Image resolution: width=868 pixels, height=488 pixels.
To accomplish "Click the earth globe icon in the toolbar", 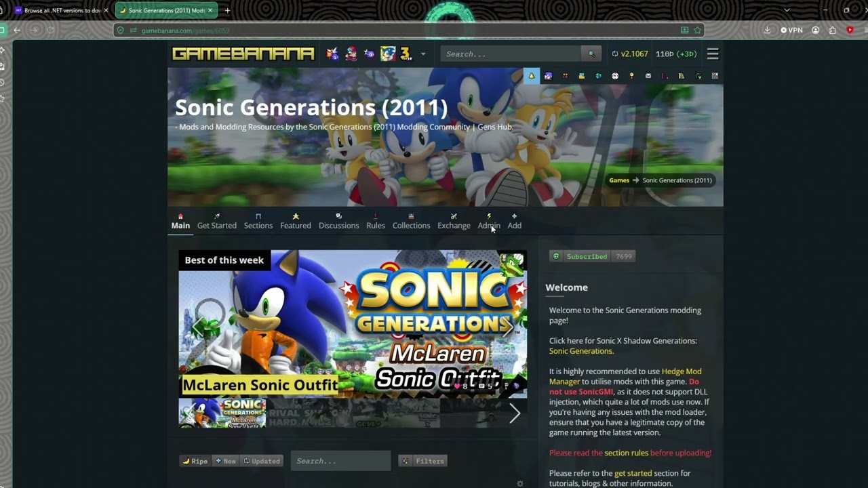I will [x=598, y=76].
